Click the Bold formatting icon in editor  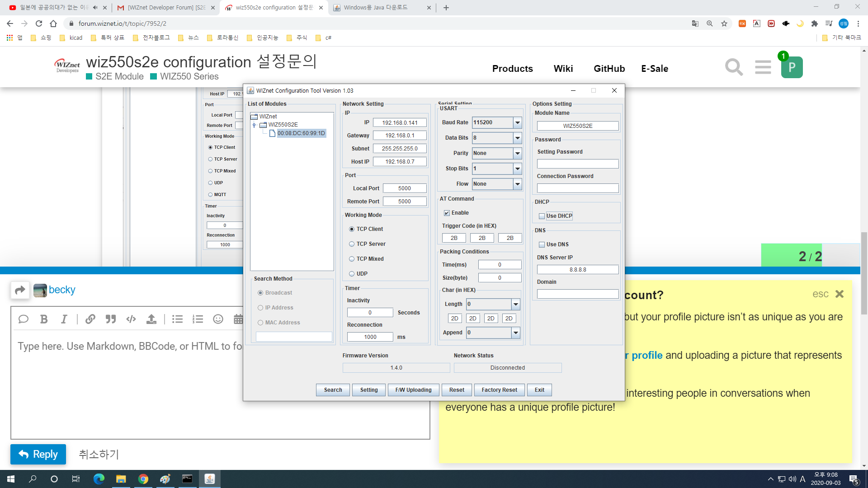pyautogui.click(x=44, y=319)
